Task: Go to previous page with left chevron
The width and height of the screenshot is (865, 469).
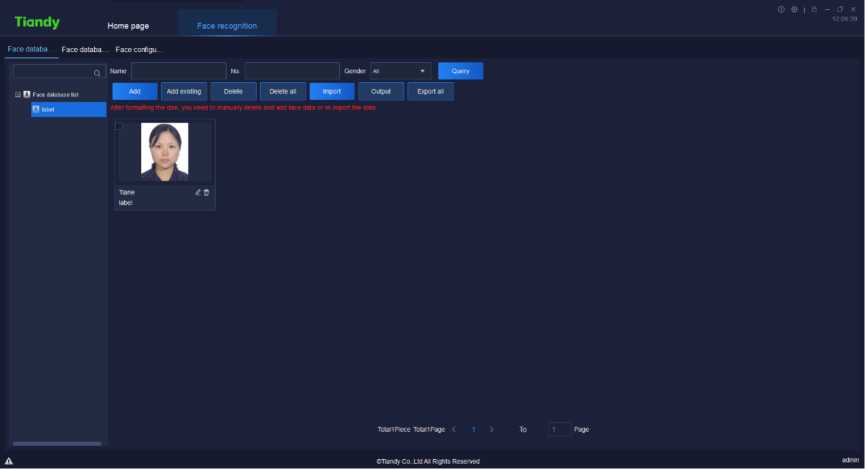Action: tap(454, 429)
